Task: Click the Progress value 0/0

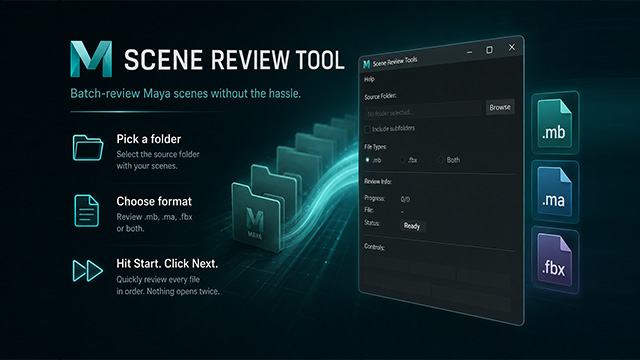Action: [x=405, y=199]
